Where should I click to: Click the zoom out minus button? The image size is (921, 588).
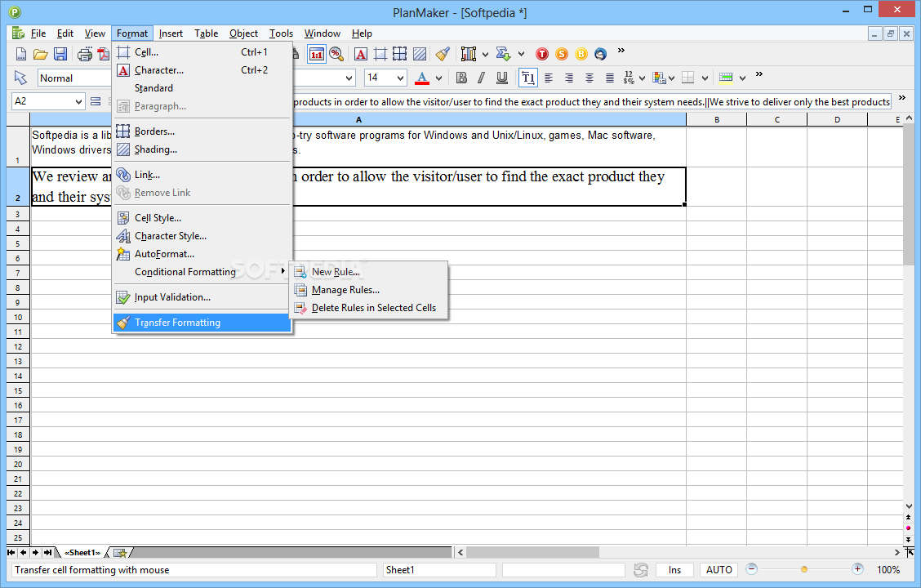pos(751,568)
